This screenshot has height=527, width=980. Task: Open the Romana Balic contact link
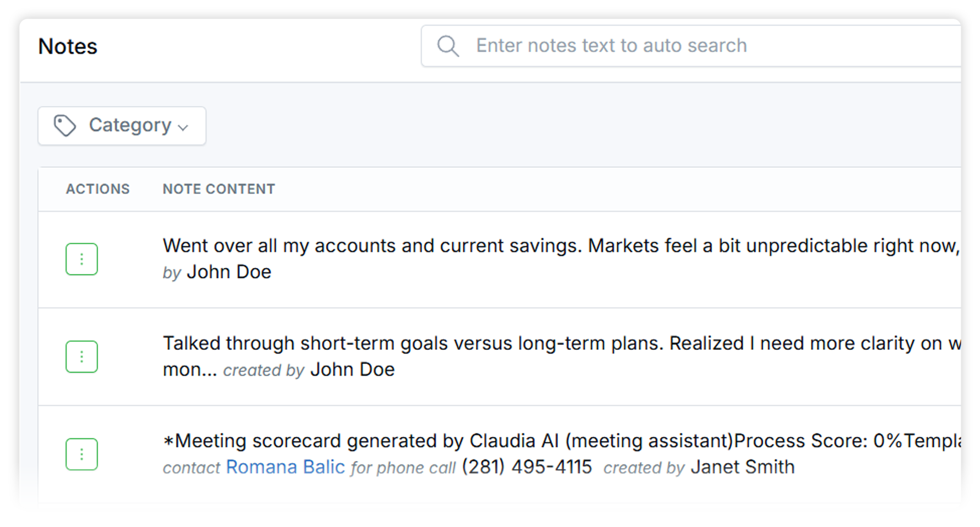(285, 467)
